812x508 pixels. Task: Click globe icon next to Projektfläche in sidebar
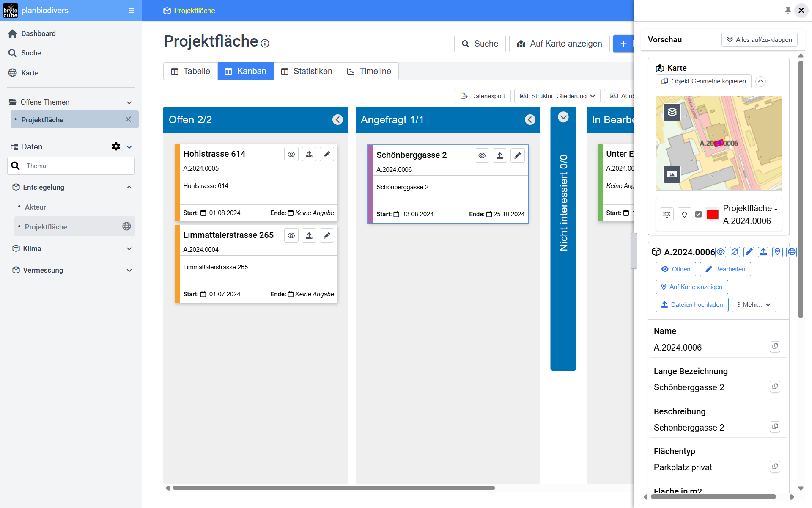(126, 226)
